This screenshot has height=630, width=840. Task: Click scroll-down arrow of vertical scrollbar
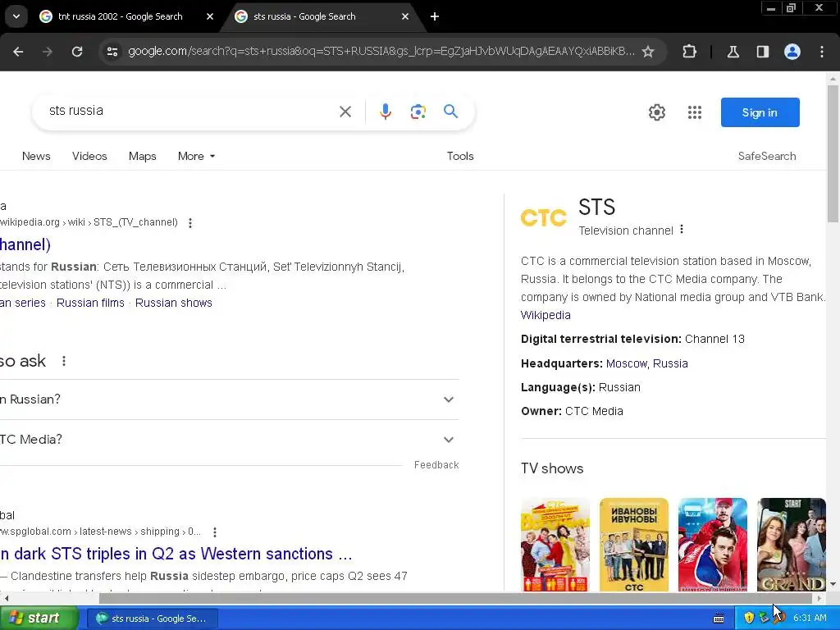(x=833, y=584)
